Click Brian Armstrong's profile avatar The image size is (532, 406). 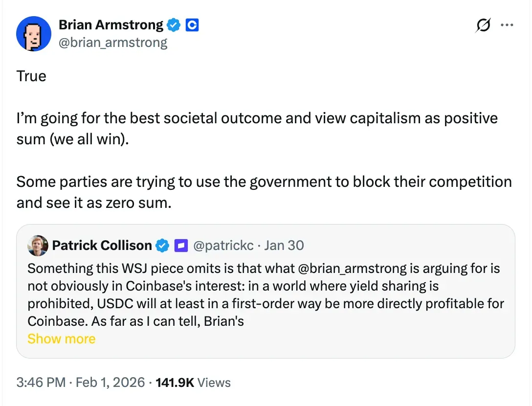34,33
